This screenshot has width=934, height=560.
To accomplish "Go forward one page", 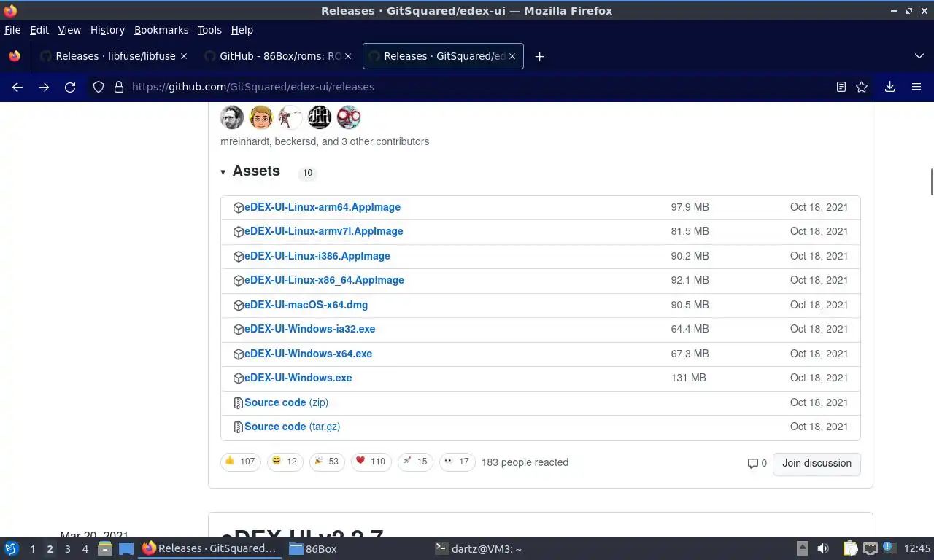I will [x=44, y=87].
